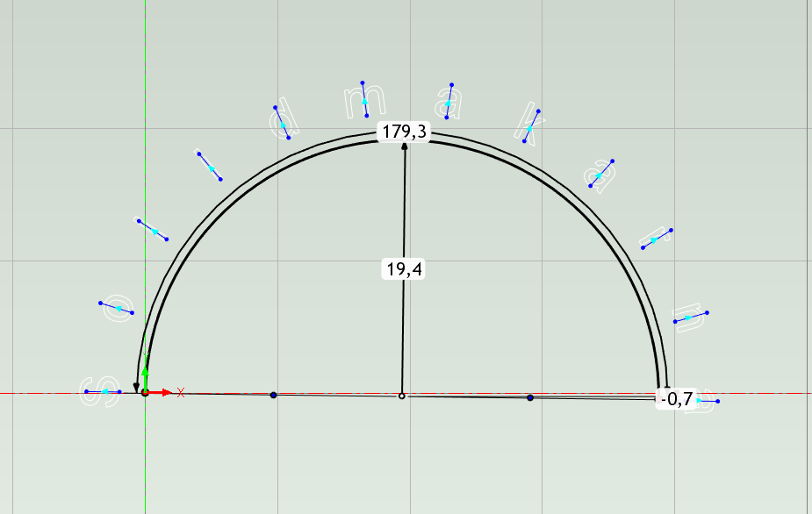
Task: Select the 19,4 radius dimension value
Action: 404,269
